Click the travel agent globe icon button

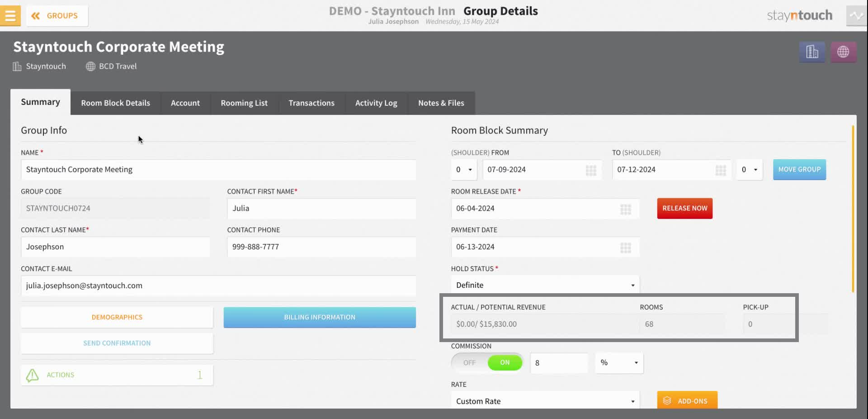(843, 52)
